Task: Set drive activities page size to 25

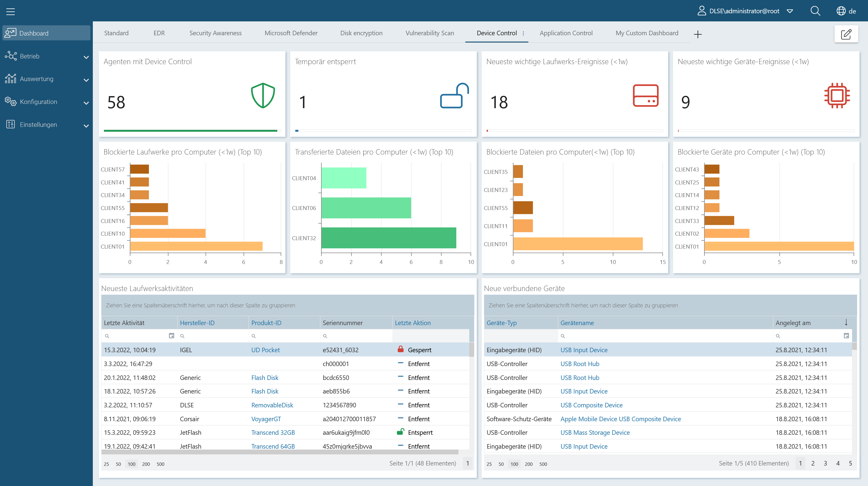Action: [106, 464]
